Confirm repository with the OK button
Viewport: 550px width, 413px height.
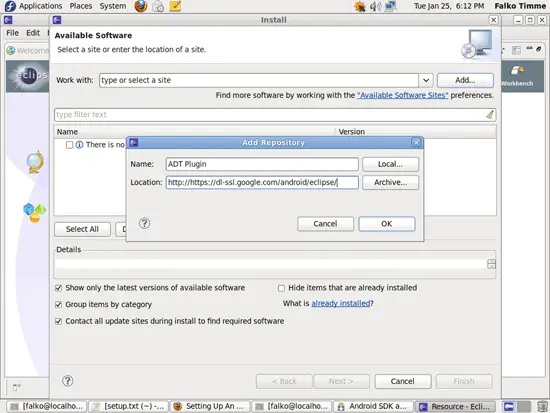click(x=387, y=224)
